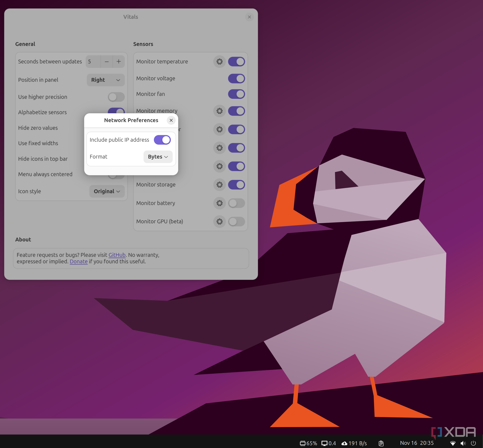Open Icon style Original dropdown
This screenshot has height=448, width=483.
coord(107,191)
